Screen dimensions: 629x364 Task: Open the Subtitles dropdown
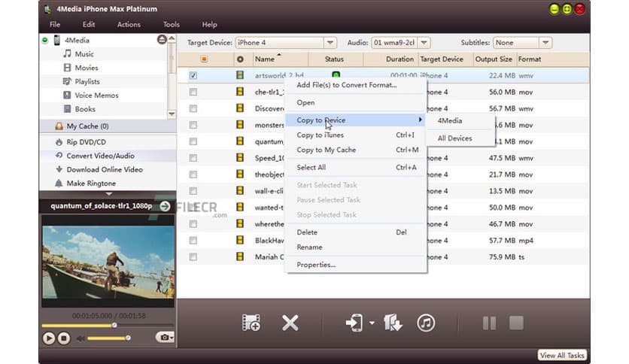(545, 43)
